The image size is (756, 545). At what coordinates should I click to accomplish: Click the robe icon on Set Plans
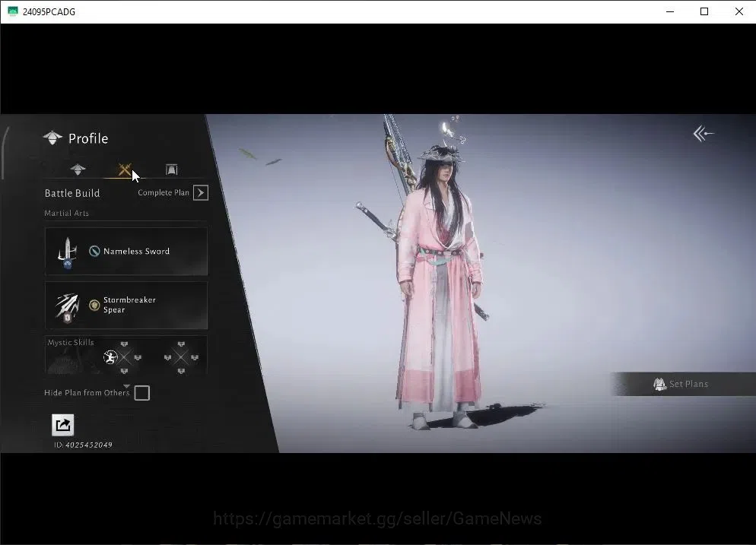click(659, 384)
